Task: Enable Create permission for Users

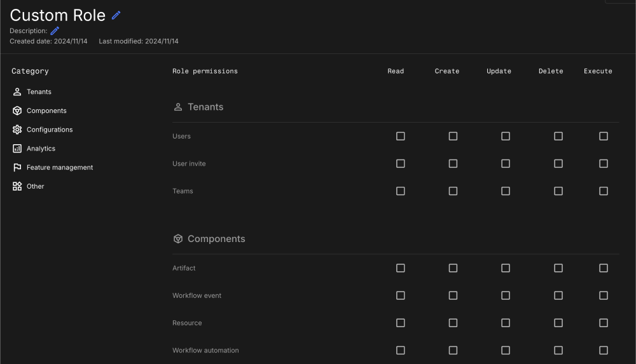Action: click(453, 136)
